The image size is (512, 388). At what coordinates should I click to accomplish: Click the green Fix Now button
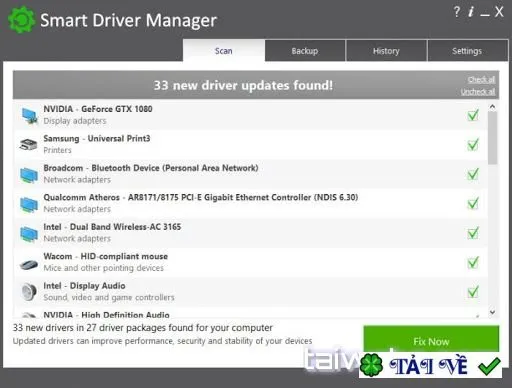click(x=431, y=339)
